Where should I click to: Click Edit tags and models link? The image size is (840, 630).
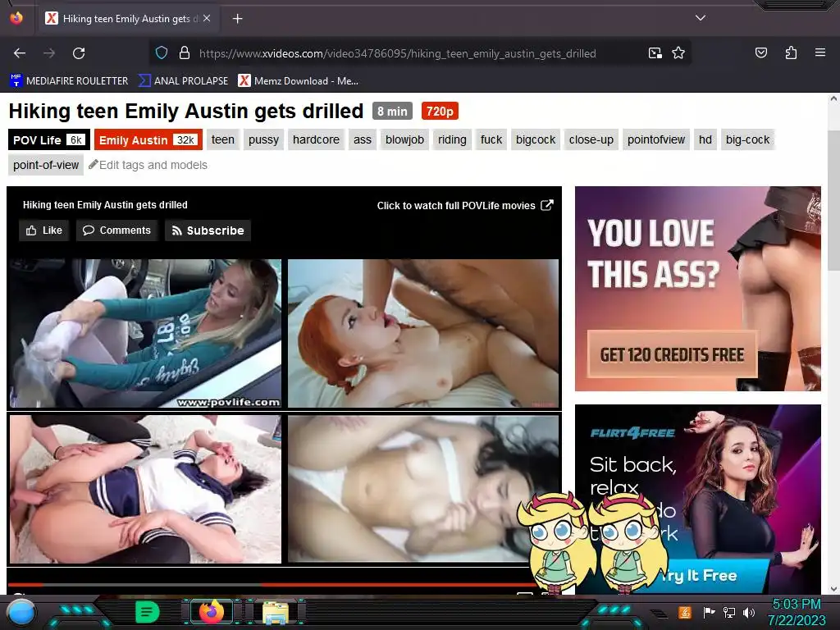pyautogui.click(x=153, y=165)
